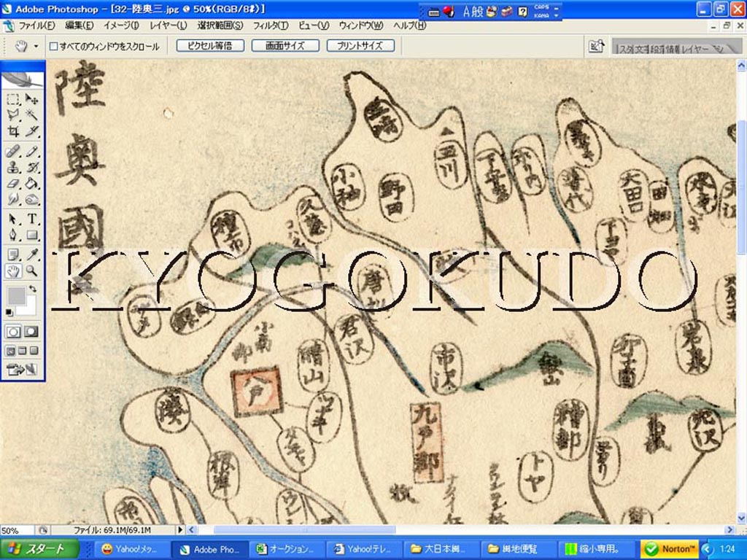This screenshot has height=560, width=747.
Task: Switch colors with the swap arrows icon
Action: pyautogui.click(x=32, y=289)
